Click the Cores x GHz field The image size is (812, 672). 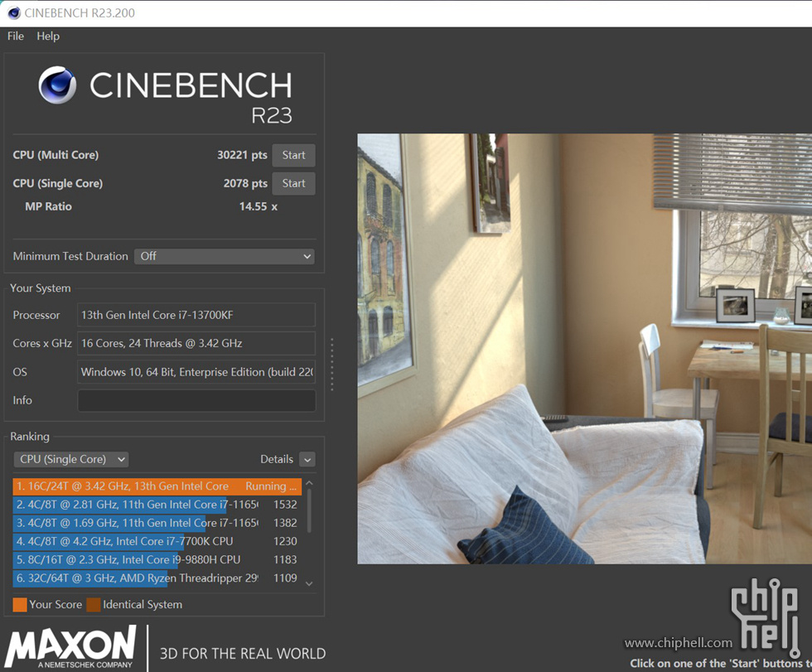coord(196,343)
